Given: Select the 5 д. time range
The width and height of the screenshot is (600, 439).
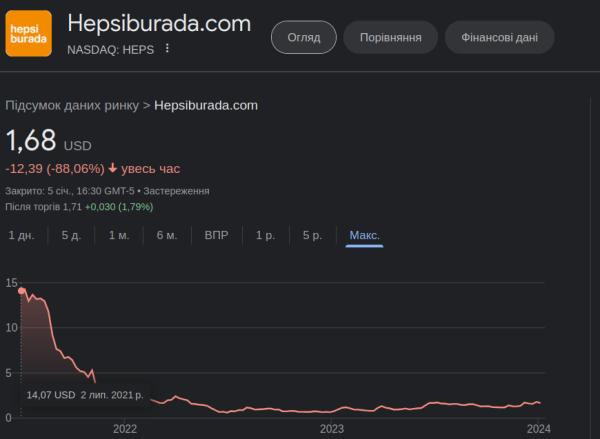Looking at the screenshot, I should [x=71, y=235].
